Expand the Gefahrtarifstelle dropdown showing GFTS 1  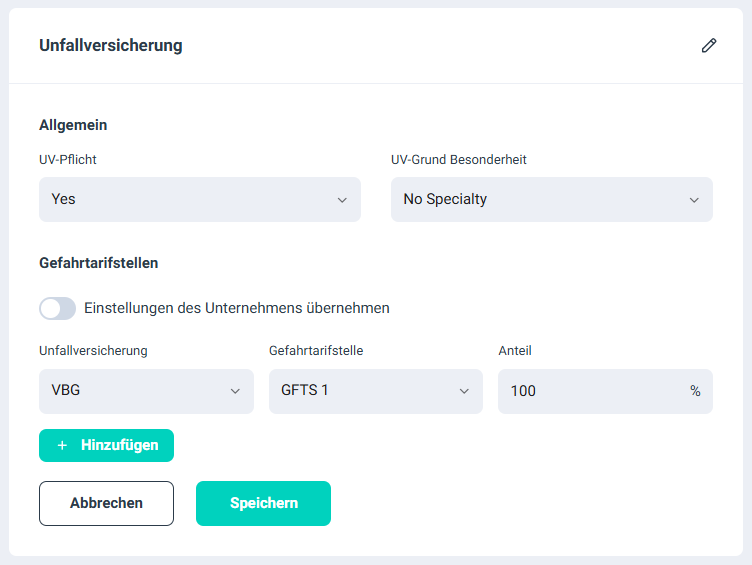pyautogui.click(x=365, y=391)
